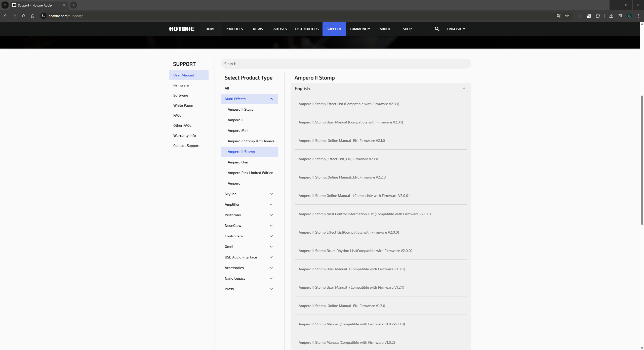Collapse the Multi Effects category

pyautogui.click(x=271, y=99)
